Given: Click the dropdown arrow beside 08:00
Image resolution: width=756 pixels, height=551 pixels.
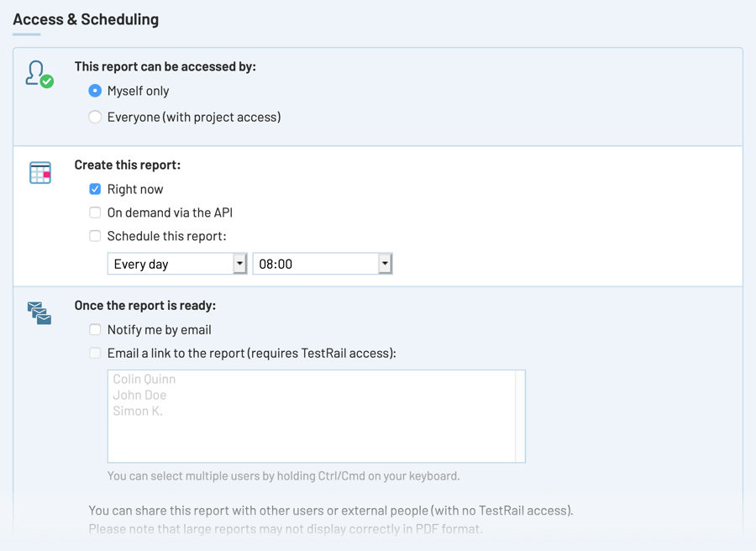Looking at the screenshot, I should coord(385,264).
